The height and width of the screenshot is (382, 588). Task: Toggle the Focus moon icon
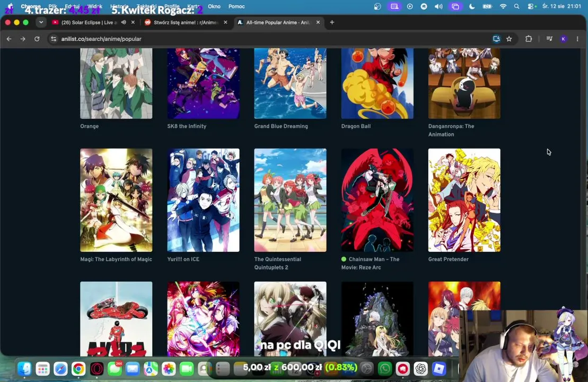click(472, 6)
